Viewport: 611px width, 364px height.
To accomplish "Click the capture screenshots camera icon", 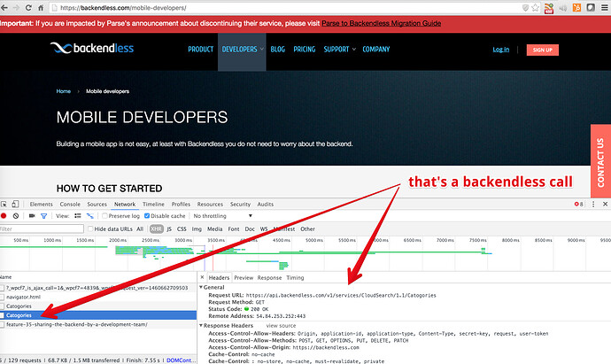I will coord(32,215).
